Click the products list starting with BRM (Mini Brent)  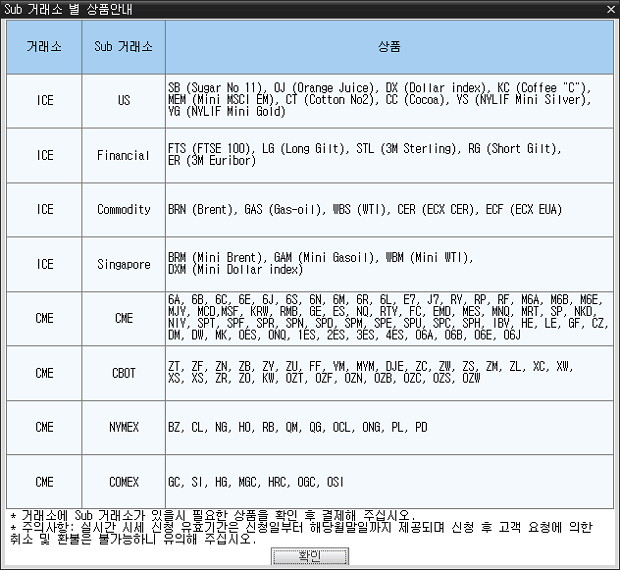pos(389,264)
